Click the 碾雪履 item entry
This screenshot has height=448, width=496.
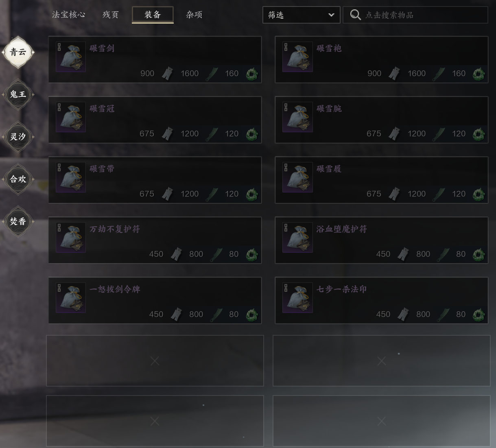[x=382, y=180]
